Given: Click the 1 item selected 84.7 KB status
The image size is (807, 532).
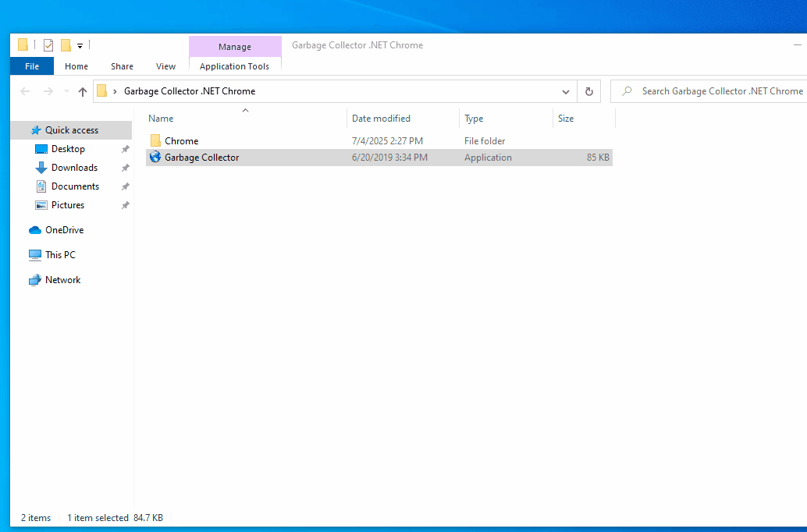Looking at the screenshot, I should [x=115, y=518].
